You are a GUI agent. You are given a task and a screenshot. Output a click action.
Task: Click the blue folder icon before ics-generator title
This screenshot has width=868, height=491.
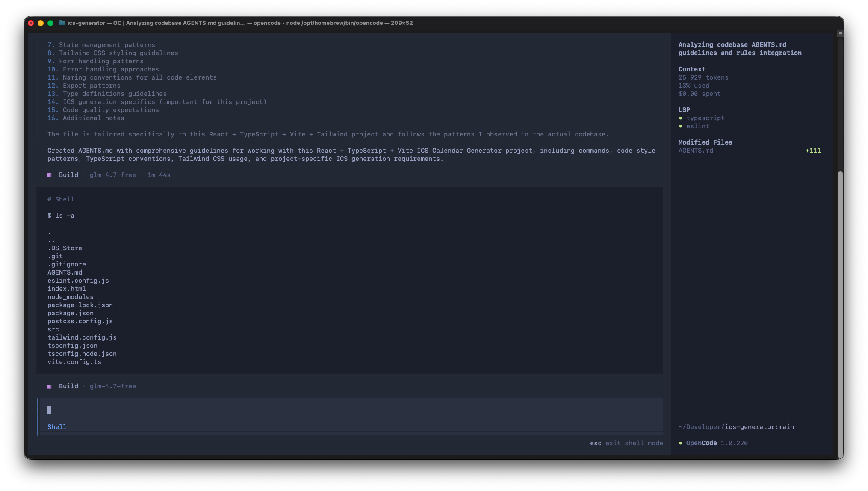(62, 23)
